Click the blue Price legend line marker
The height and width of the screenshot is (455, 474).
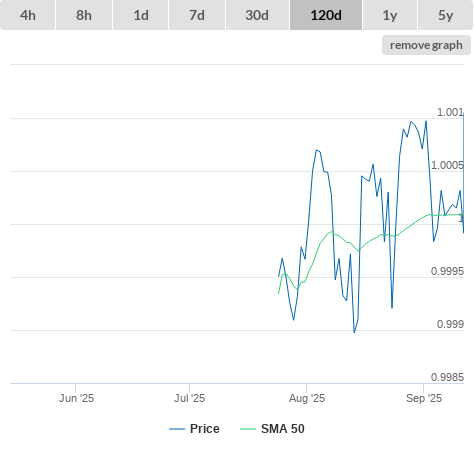coord(177,429)
